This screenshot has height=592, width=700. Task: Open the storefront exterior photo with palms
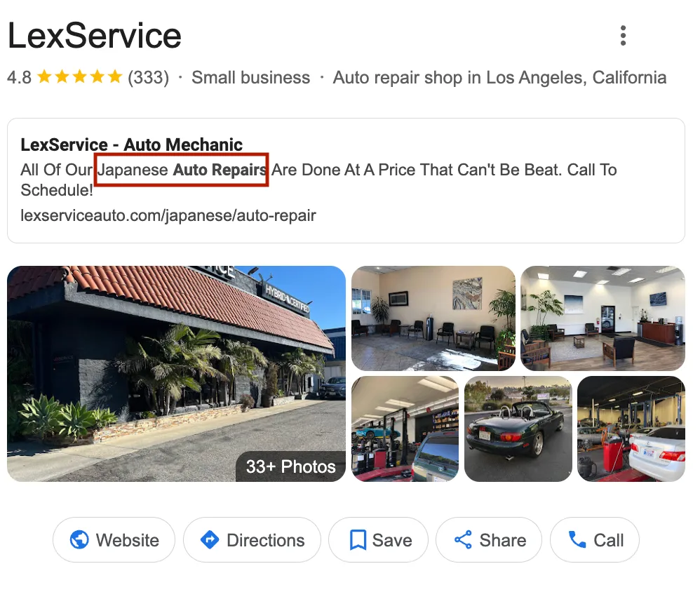tap(176, 374)
